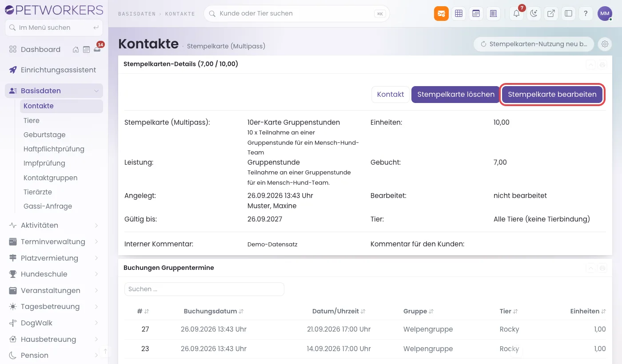Collapse the Basisdaten menu section
Viewport: 622px width, 364px height.
click(x=54, y=91)
